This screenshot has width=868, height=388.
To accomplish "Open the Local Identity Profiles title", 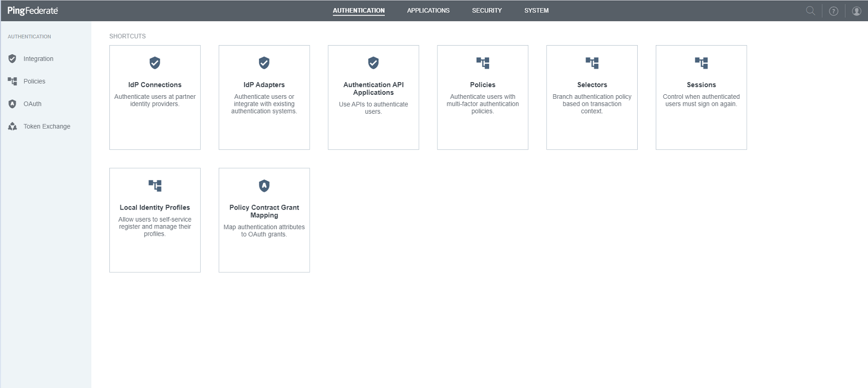I will pyautogui.click(x=155, y=208).
